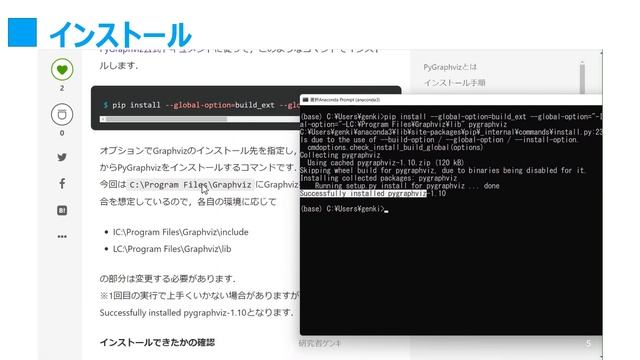Viewport: 640px width, 360px height.
Task: Click the Successfully installed pygraphviz-1.10となります article sentence
Action: point(196,313)
